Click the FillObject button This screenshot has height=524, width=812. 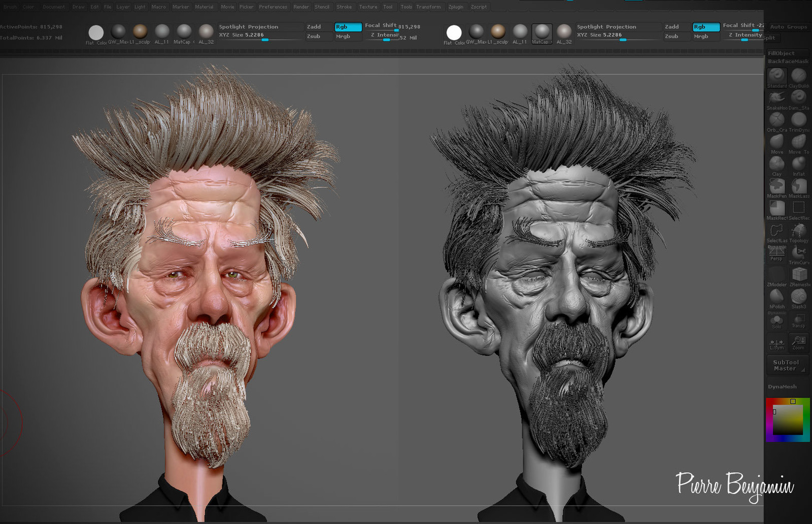coord(788,53)
